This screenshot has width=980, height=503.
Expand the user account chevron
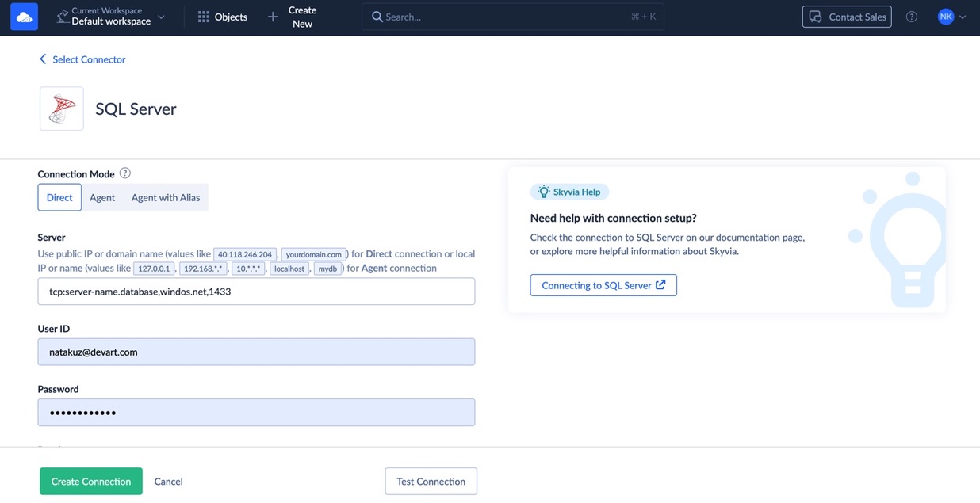click(963, 17)
